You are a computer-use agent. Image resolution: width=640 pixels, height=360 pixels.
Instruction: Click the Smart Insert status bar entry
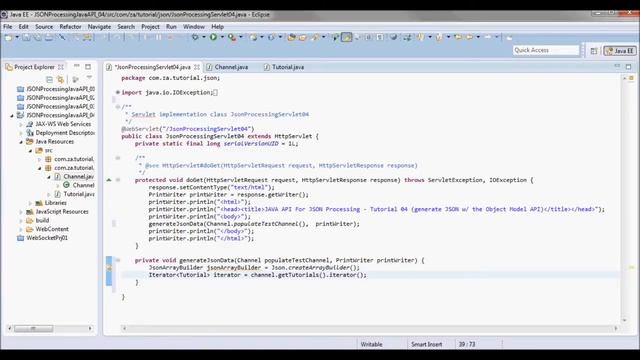coord(427,344)
